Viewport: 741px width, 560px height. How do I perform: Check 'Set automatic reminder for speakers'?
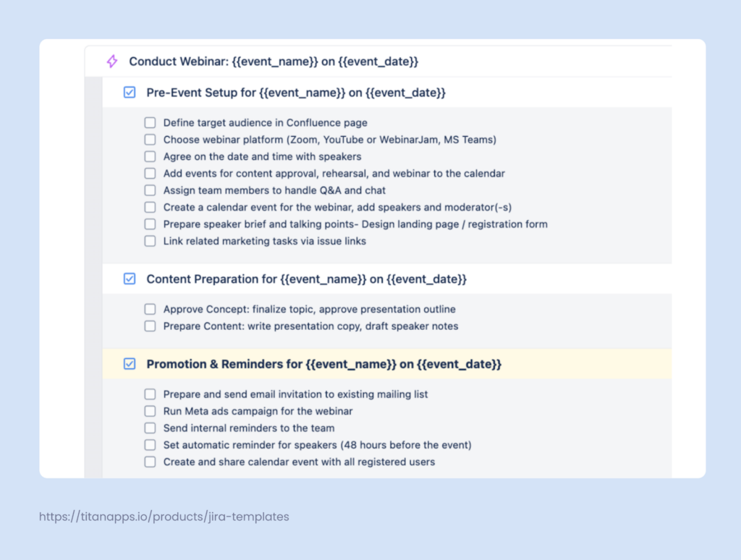tap(150, 445)
